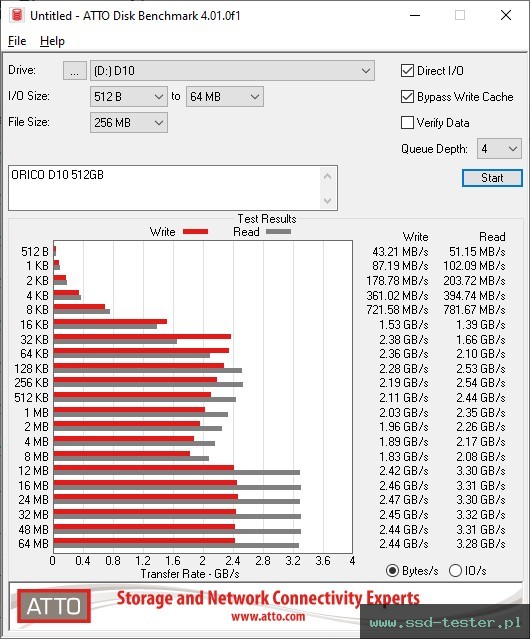Click the 3.28 GB/s read result
Viewport: 530px width, 639px height.
481,544
